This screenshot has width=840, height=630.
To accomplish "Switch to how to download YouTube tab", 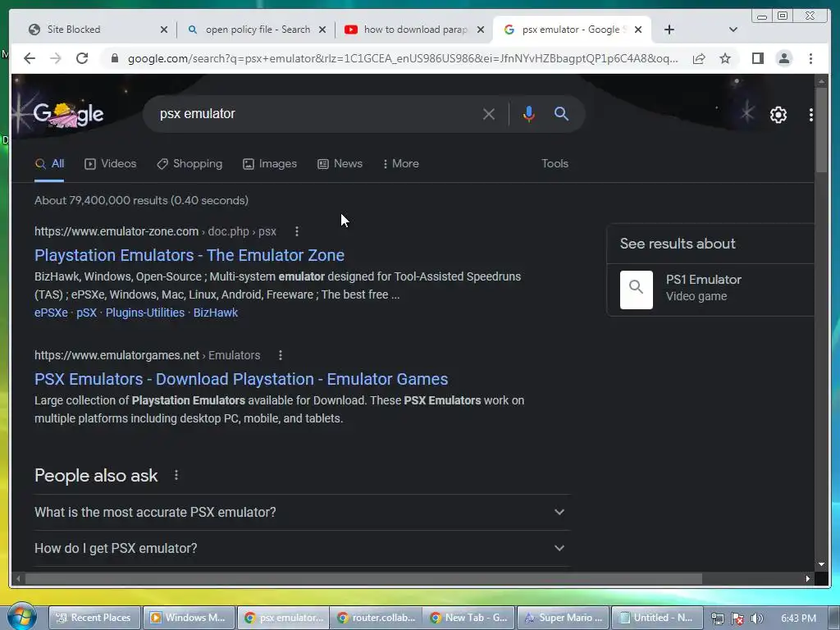I will (x=414, y=30).
